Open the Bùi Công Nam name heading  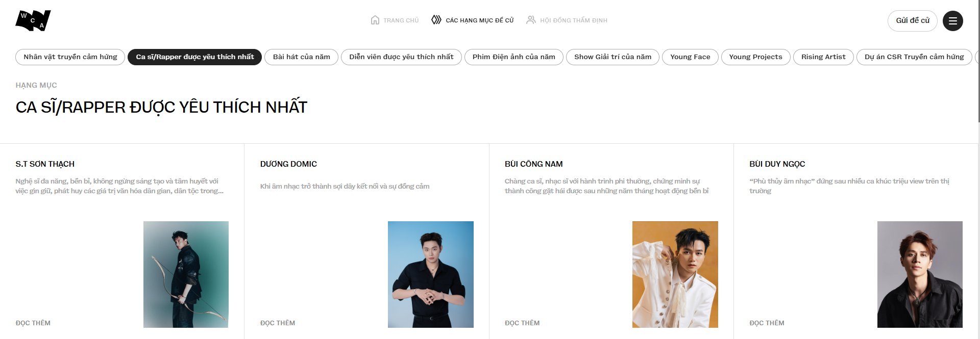pos(533,164)
